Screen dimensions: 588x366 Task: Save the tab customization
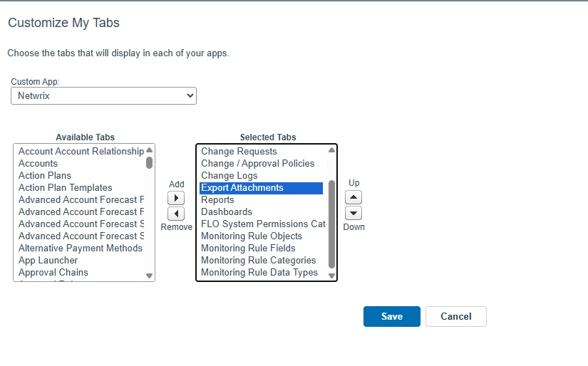tap(391, 317)
